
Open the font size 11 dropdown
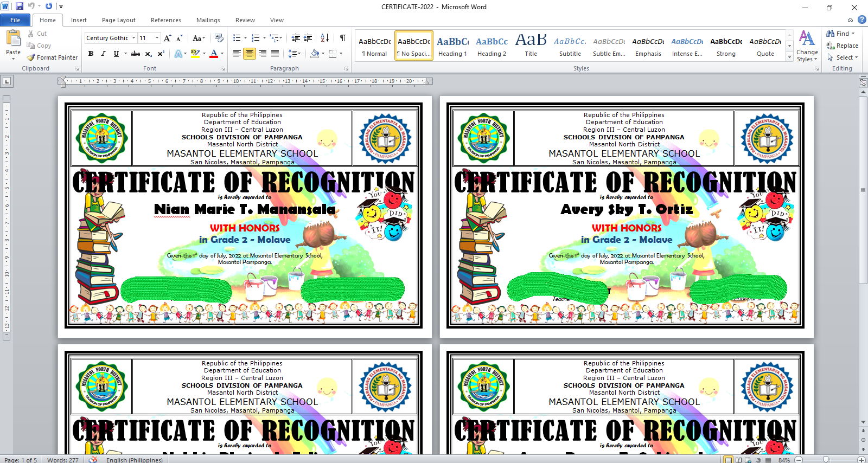point(157,38)
